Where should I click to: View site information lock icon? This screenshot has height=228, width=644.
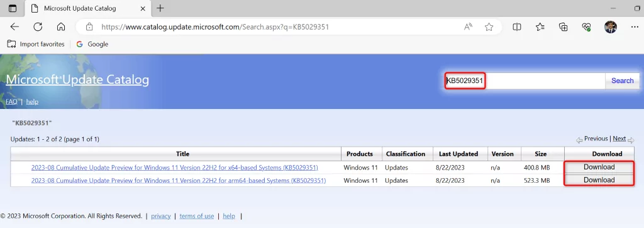click(89, 26)
